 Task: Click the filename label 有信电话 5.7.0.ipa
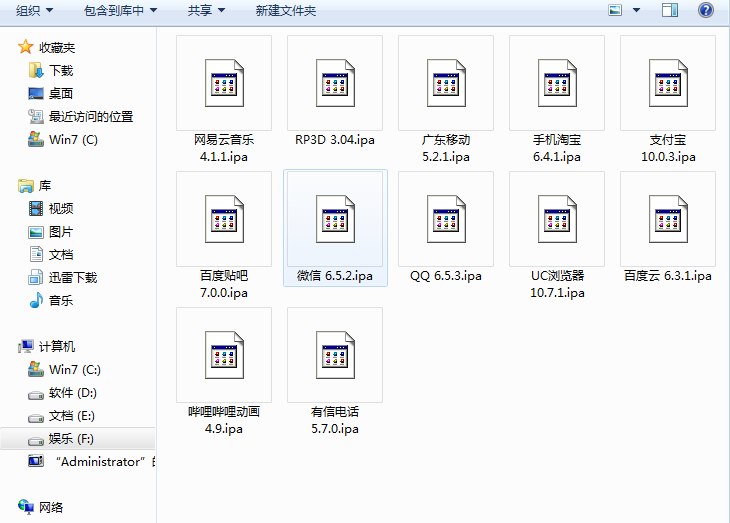335,420
